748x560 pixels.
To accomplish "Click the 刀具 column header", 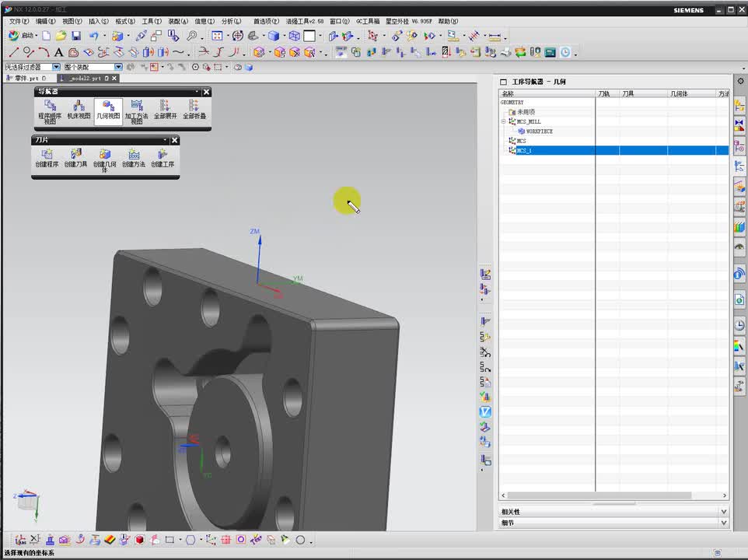I will 643,94.
